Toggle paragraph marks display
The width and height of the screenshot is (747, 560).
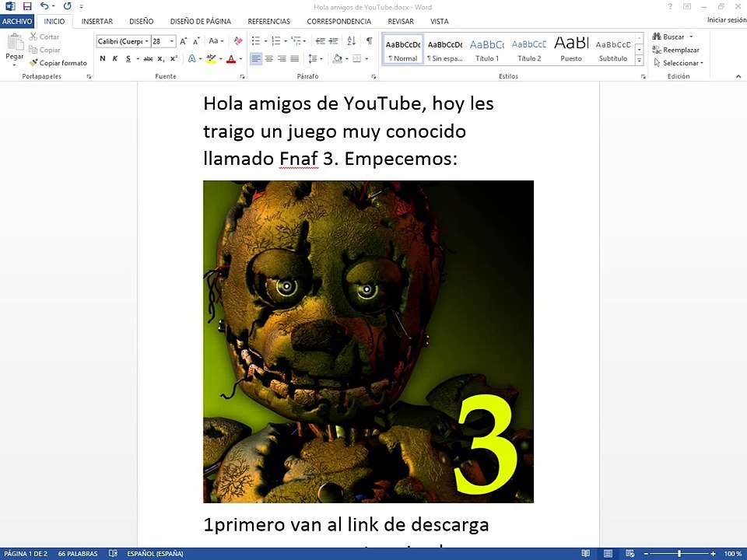tap(369, 41)
